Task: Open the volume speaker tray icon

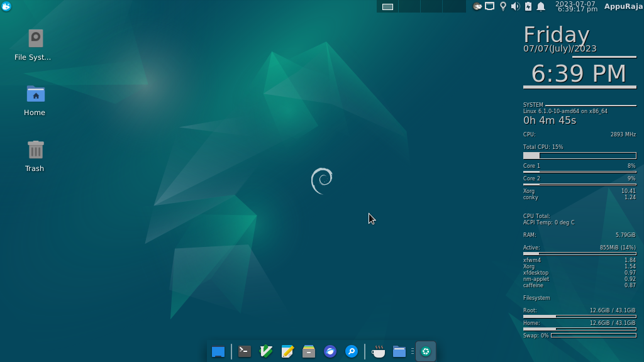Action: tap(516, 6)
